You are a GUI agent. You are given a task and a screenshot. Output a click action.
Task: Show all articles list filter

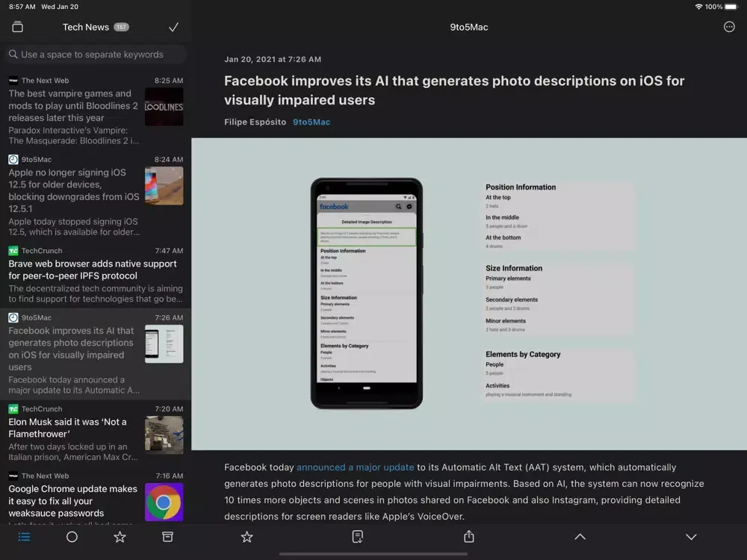click(x=25, y=537)
